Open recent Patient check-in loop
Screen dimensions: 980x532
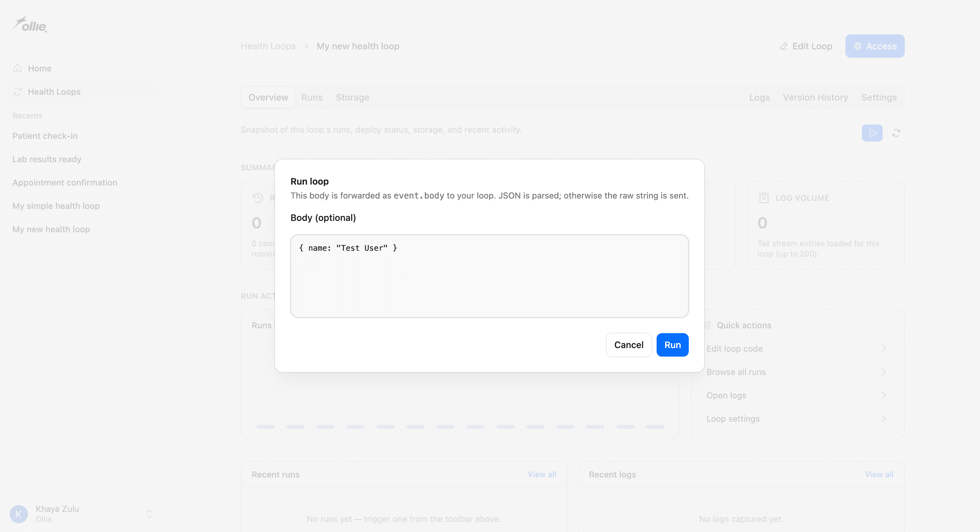[45, 136]
